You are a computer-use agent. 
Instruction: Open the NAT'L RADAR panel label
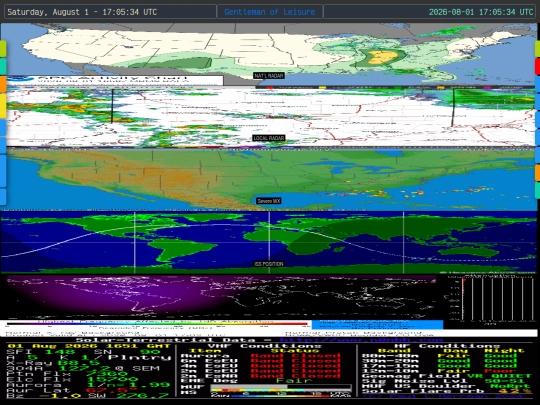[269, 76]
